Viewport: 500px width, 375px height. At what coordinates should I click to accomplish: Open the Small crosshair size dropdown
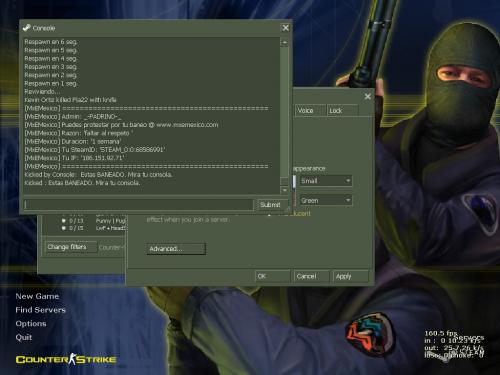point(326,181)
